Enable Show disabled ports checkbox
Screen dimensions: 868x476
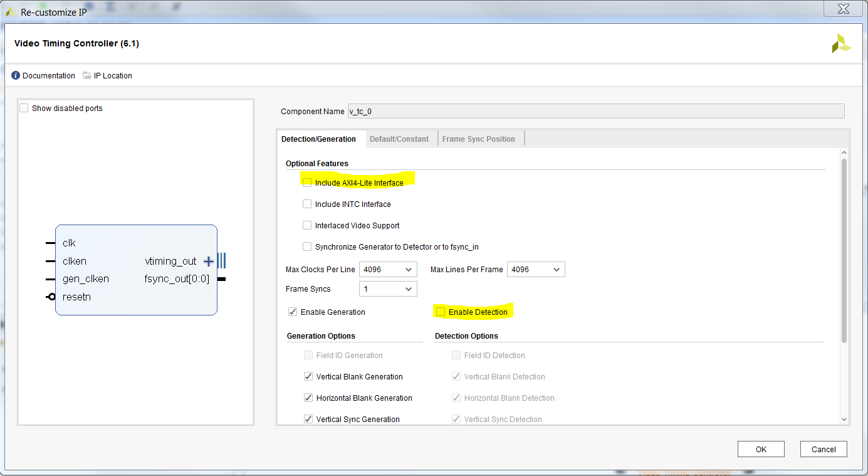(x=24, y=108)
